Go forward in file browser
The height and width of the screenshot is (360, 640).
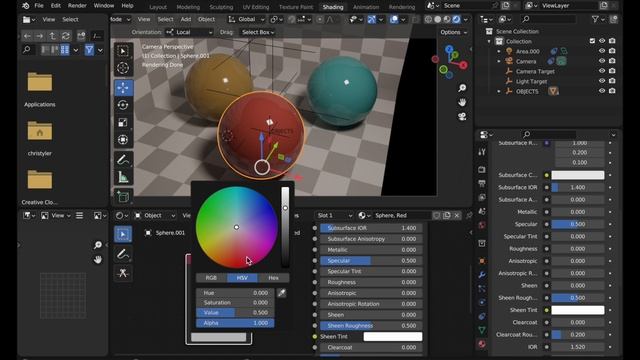[x=39, y=36]
